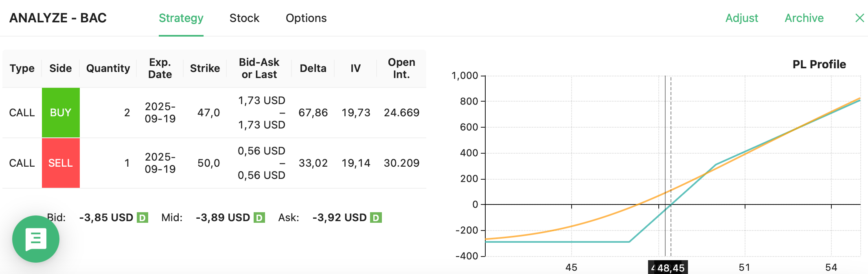The image size is (868, 274).
Task: Click the Mid price value -3,89 USD
Action: click(x=222, y=217)
